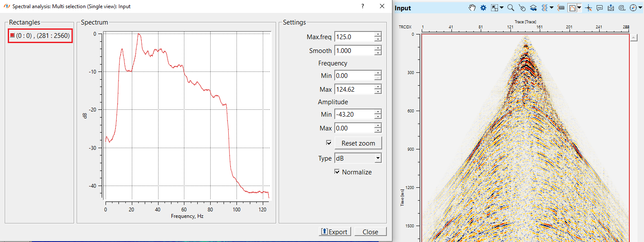The height and width of the screenshot is (242, 644).
Task: Select the magnifier zoom tool
Action: pyautogui.click(x=511, y=8)
